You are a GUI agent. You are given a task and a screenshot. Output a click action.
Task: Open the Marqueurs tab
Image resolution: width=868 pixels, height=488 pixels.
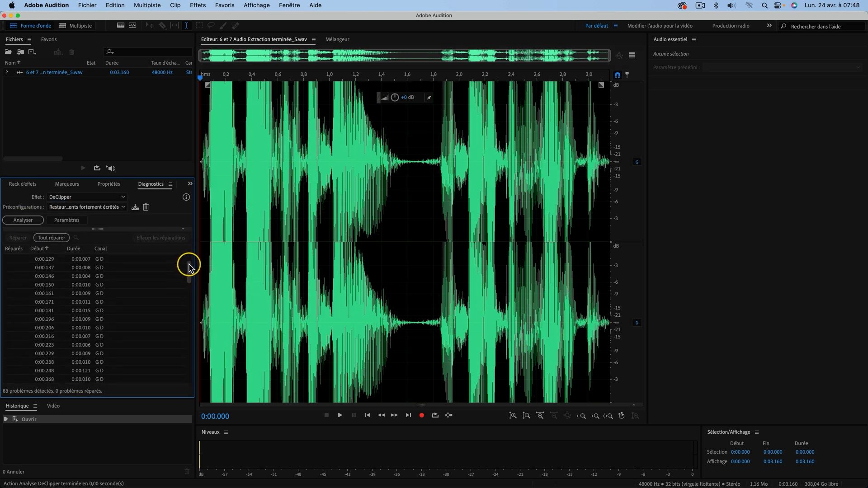(67, 184)
